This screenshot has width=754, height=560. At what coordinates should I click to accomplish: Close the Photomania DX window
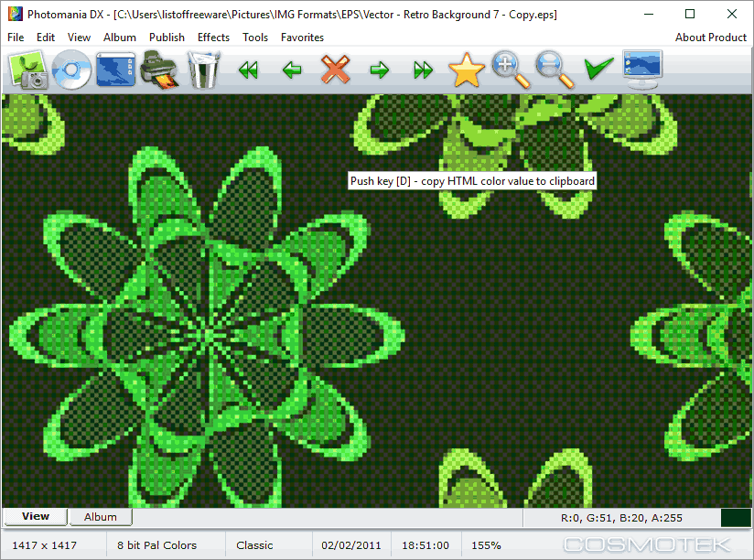[x=731, y=14]
